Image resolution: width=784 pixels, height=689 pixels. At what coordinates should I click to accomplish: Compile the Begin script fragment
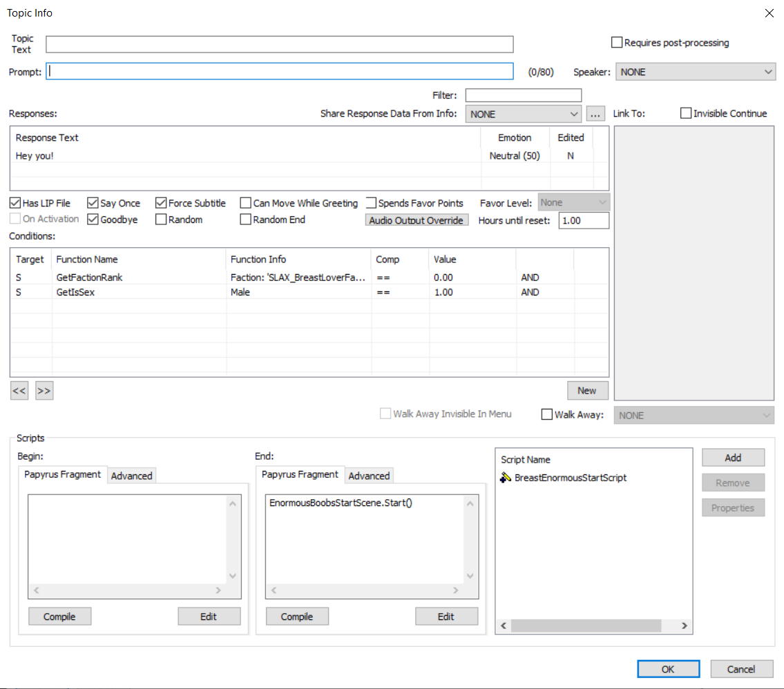pos(59,617)
